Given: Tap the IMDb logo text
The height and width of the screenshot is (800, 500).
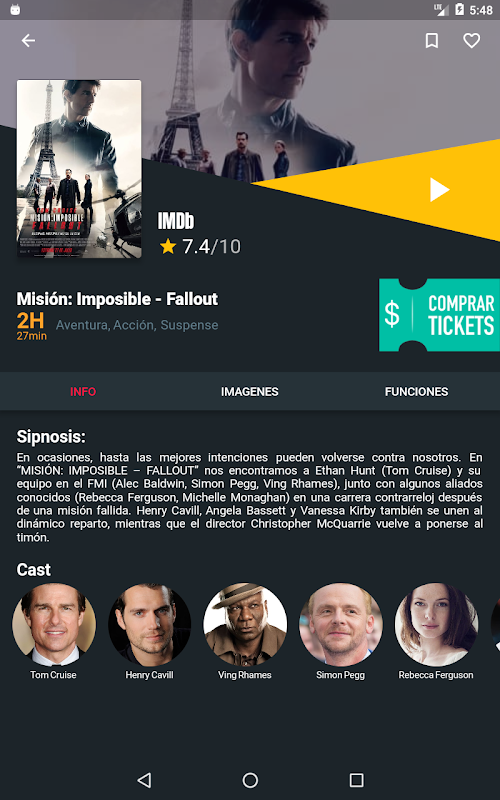Looking at the screenshot, I should [176, 221].
